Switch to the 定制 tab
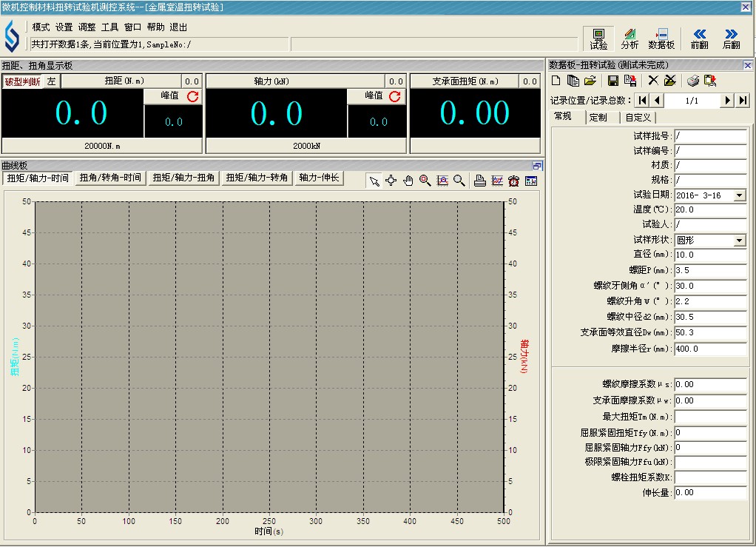The image size is (756, 547). click(601, 116)
